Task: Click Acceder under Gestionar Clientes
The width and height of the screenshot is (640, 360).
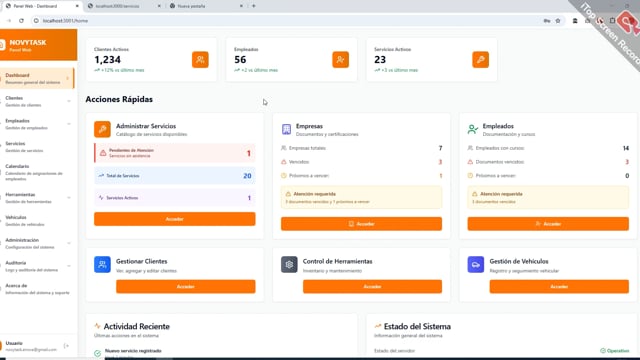Action: [x=186, y=287]
